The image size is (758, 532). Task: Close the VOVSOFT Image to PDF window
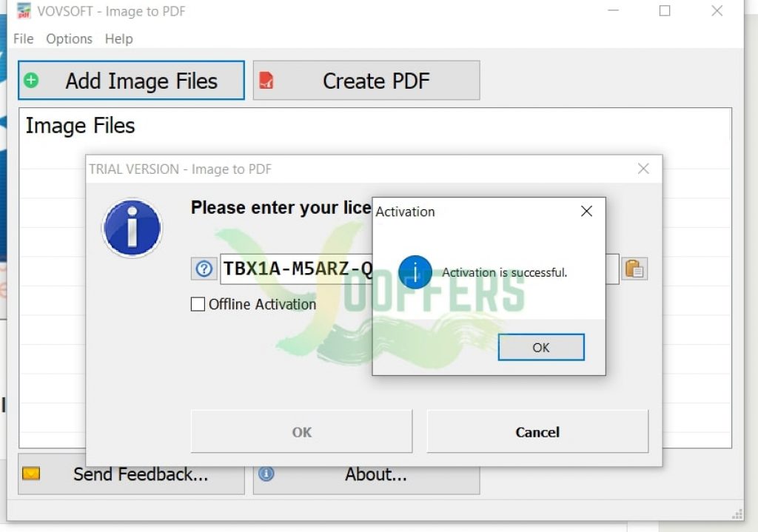717,10
